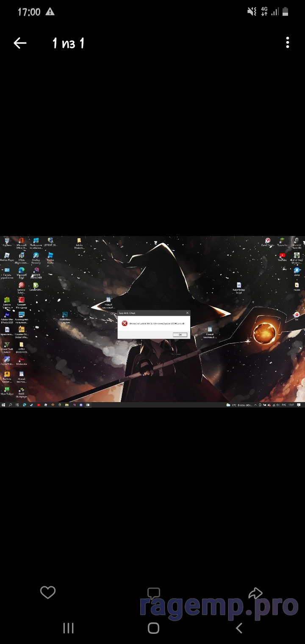Image resolution: width=305 pixels, height=644 pixels.
Task: Select the RAGE Multiplayer desktop icon
Action: (x=21, y=392)
